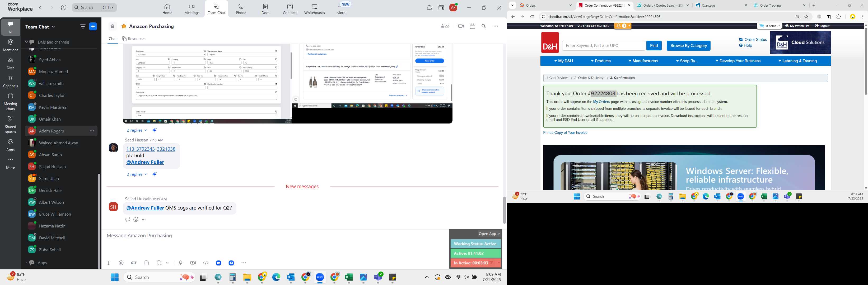868x285 pixels.
Task: Switch to the Resources tab
Action: 134,39
